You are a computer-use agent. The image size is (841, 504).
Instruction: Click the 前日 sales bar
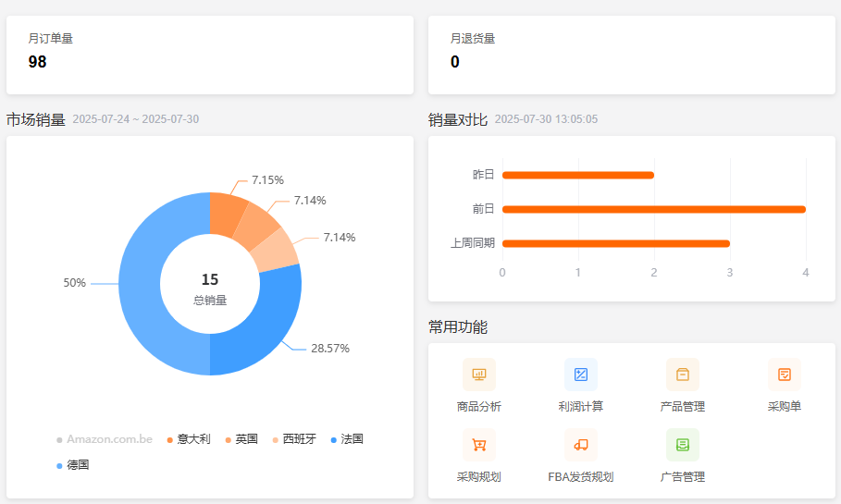[653, 209]
